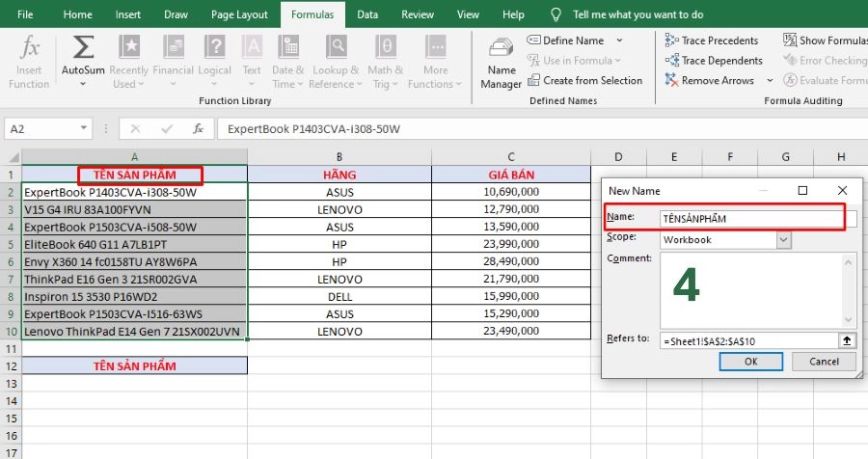This screenshot has height=459, width=868.
Task: Switch to the Review tab
Action: (x=418, y=14)
